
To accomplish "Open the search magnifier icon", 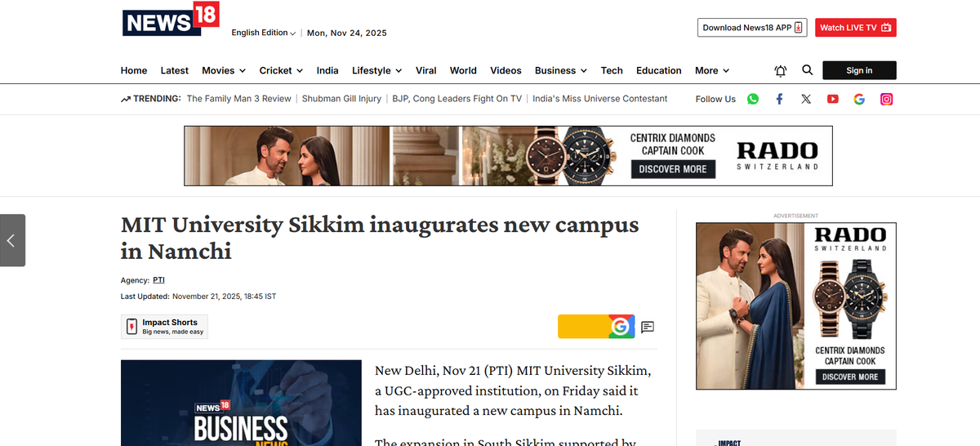I will [x=807, y=70].
